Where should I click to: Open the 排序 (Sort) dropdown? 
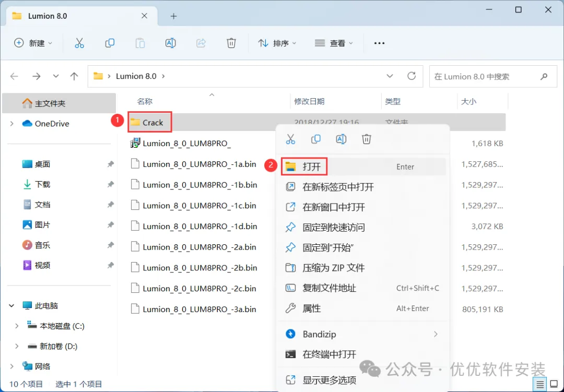277,43
